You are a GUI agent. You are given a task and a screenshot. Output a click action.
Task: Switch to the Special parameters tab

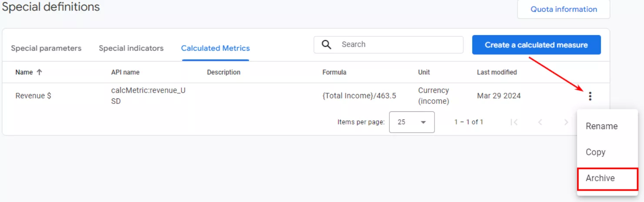(x=46, y=48)
